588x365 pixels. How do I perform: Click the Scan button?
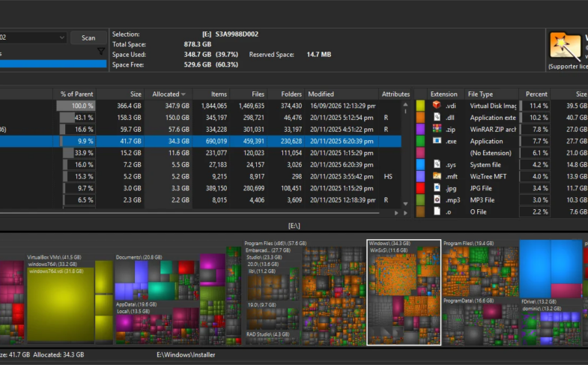point(88,38)
